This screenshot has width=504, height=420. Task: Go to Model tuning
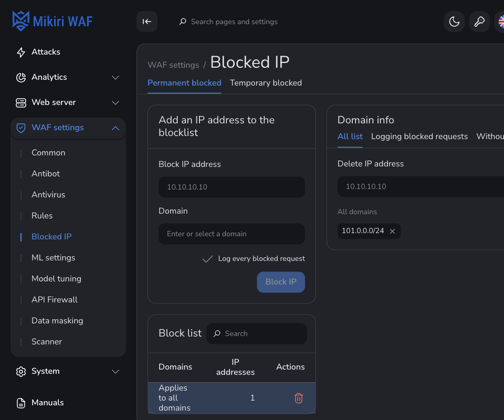coord(56,279)
